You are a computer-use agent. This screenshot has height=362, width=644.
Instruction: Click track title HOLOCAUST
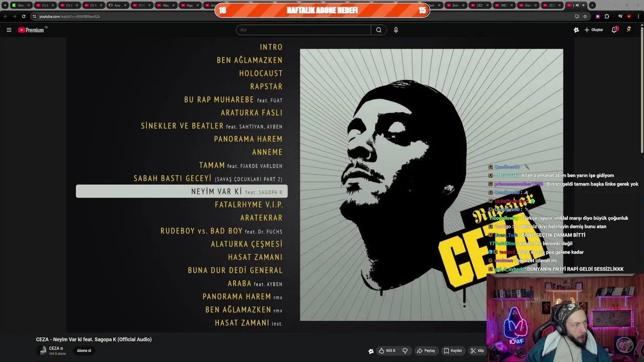tap(261, 73)
